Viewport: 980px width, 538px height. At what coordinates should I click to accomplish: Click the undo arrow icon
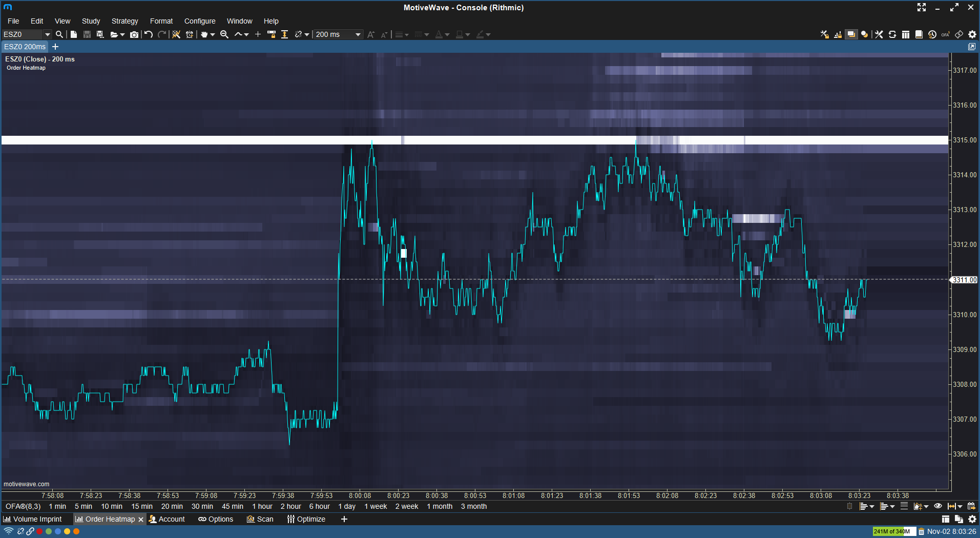coord(149,34)
